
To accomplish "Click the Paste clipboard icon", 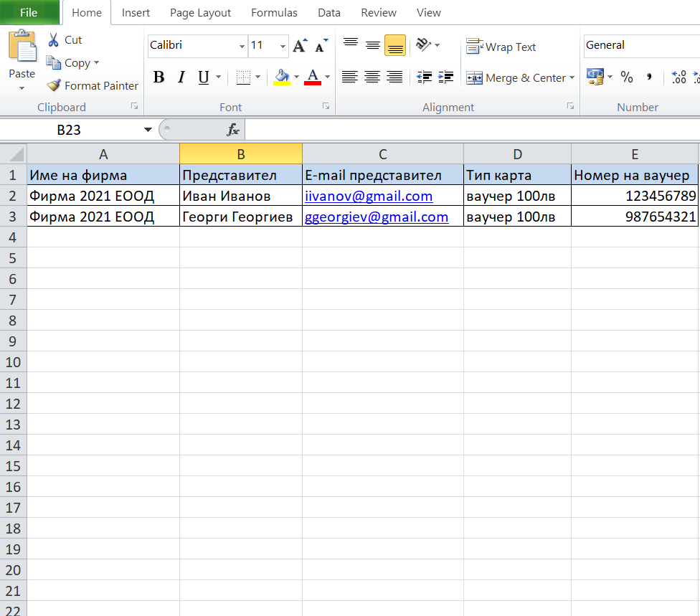I will click(x=22, y=46).
